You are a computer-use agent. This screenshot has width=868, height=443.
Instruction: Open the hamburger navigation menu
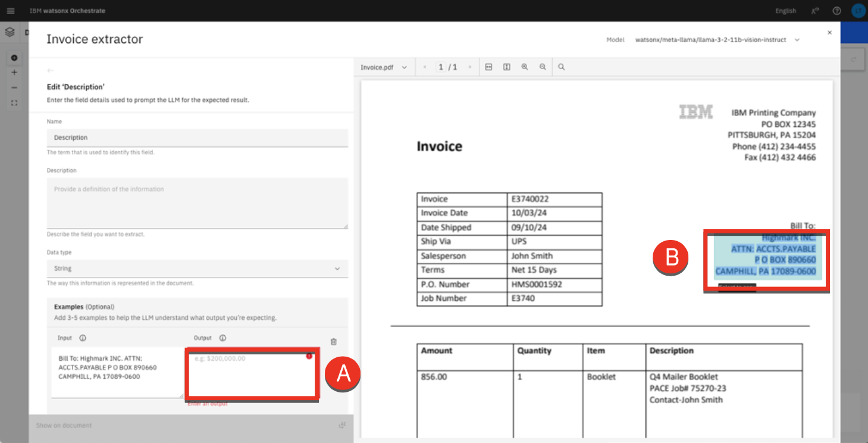point(10,11)
